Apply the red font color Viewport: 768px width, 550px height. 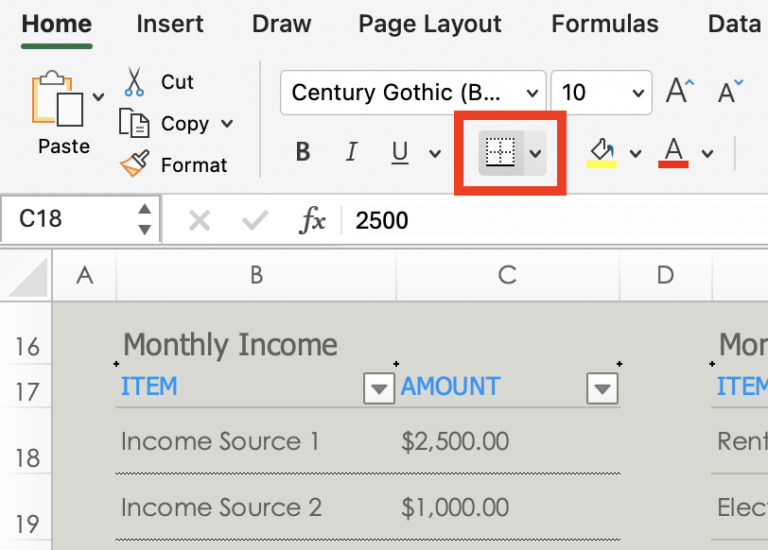pyautogui.click(x=673, y=153)
